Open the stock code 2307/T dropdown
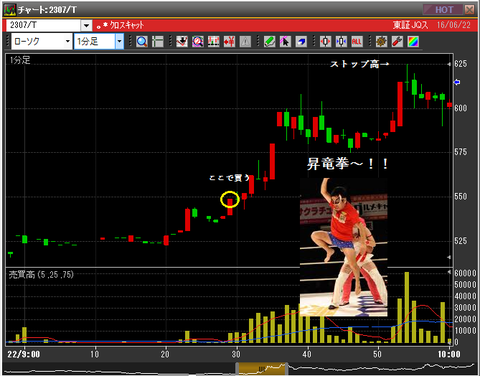This screenshot has width=480, height=376. click(x=86, y=25)
